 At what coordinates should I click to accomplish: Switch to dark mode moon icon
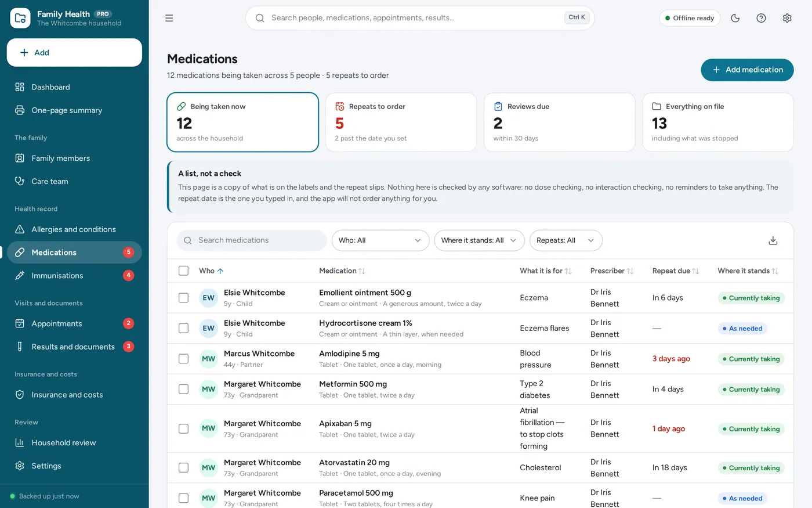click(735, 18)
